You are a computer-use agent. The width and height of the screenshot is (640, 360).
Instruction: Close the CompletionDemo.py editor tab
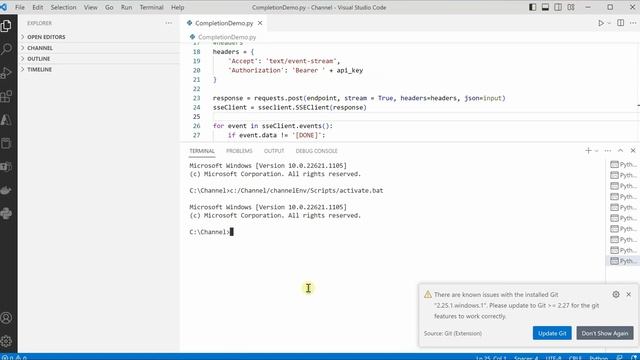coord(260,23)
